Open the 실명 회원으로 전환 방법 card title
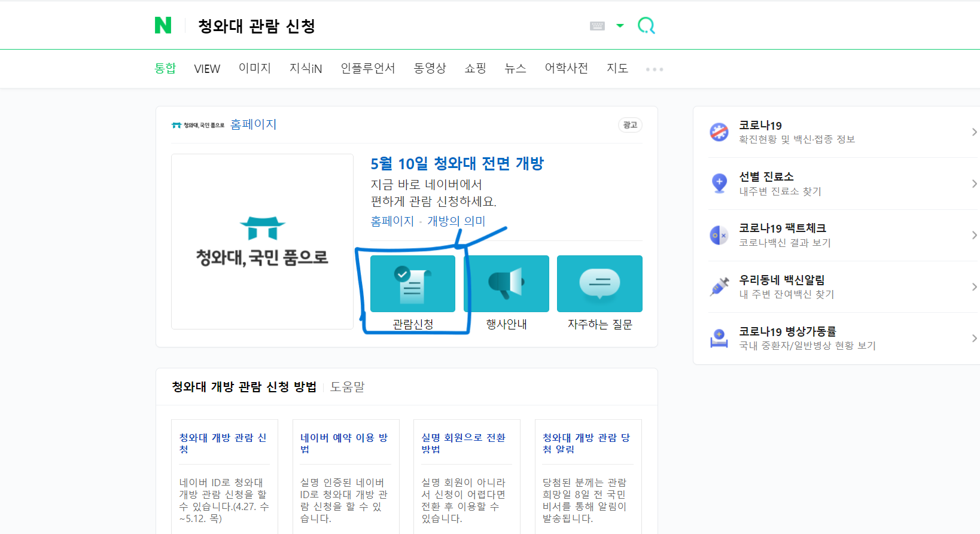The height and width of the screenshot is (534, 980). click(464, 443)
